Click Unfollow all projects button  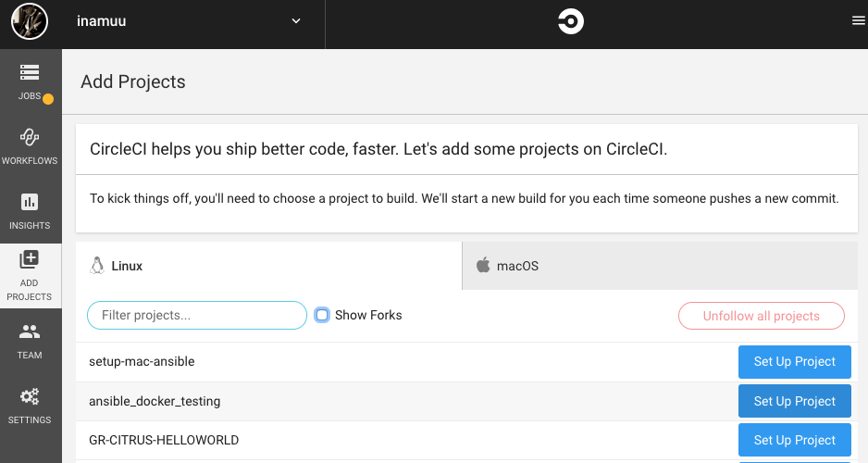click(x=761, y=316)
